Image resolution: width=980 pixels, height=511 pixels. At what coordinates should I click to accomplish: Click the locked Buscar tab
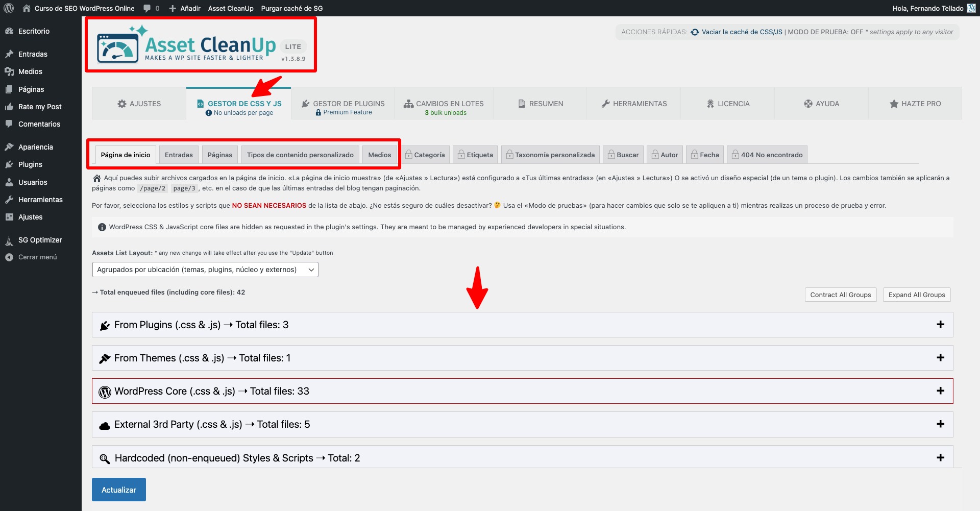(623, 155)
